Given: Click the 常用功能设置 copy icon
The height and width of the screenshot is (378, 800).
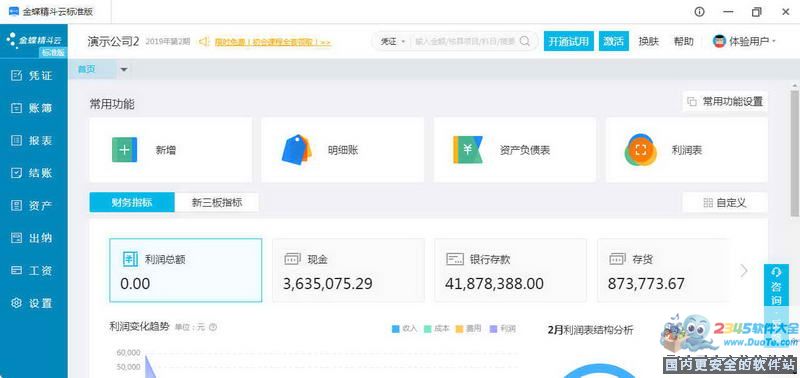Looking at the screenshot, I should click(692, 102).
